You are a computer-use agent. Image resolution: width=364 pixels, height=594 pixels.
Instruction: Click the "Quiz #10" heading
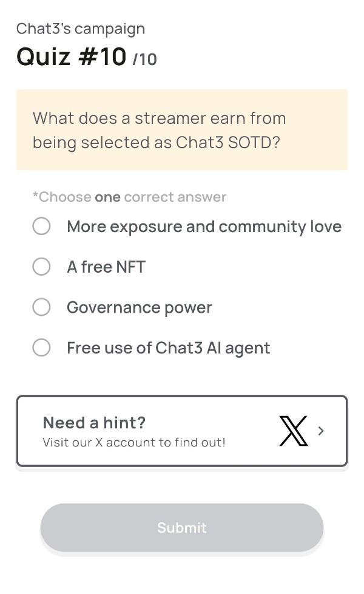click(72, 57)
